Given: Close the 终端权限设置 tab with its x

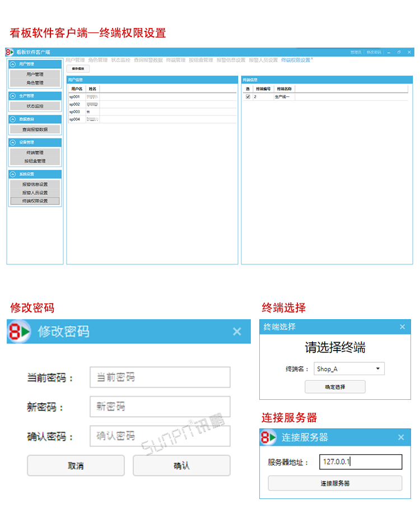Looking at the screenshot, I should 312,59.
